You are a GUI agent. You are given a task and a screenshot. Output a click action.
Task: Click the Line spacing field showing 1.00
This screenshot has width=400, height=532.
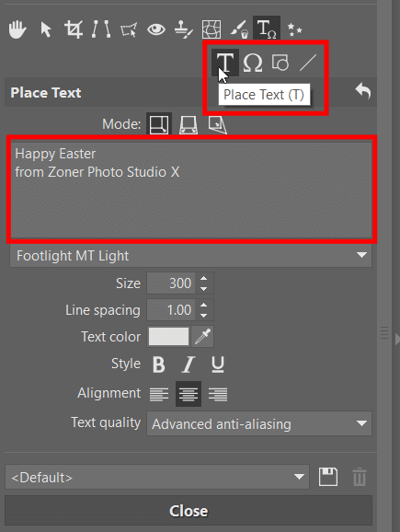point(171,310)
